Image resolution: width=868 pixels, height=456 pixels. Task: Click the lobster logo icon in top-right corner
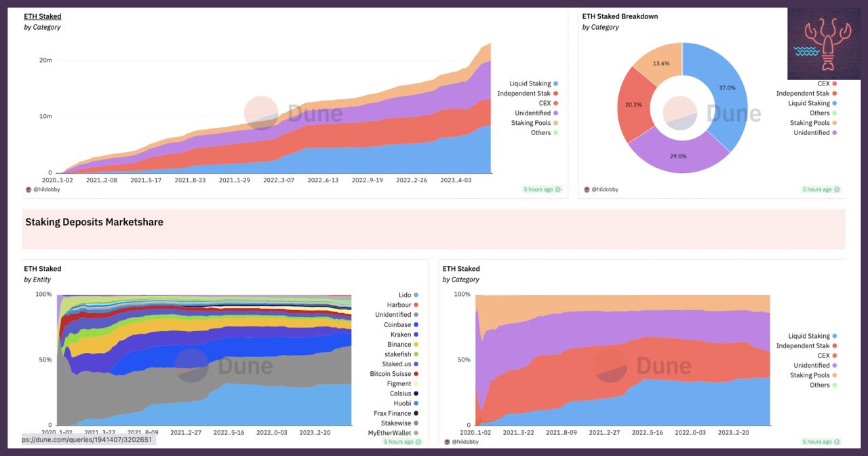click(824, 44)
